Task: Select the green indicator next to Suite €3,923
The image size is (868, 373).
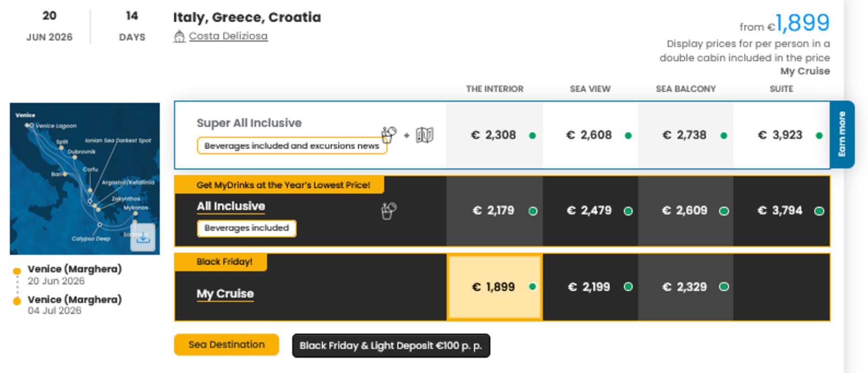Action: 818,135
